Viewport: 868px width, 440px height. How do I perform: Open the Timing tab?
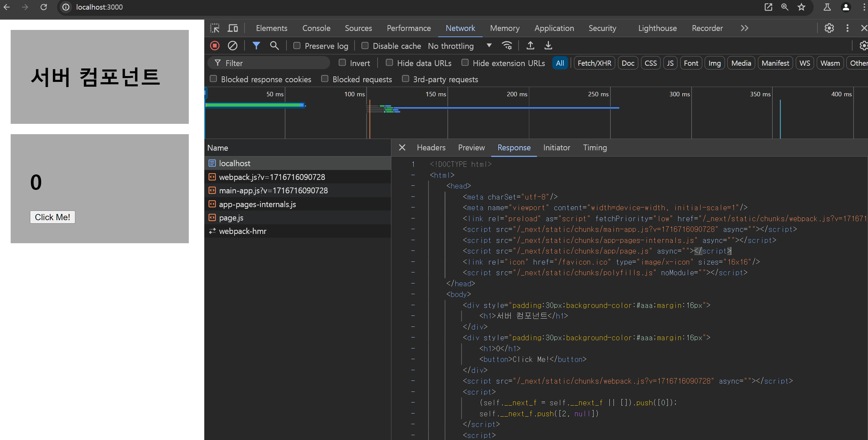click(x=595, y=148)
